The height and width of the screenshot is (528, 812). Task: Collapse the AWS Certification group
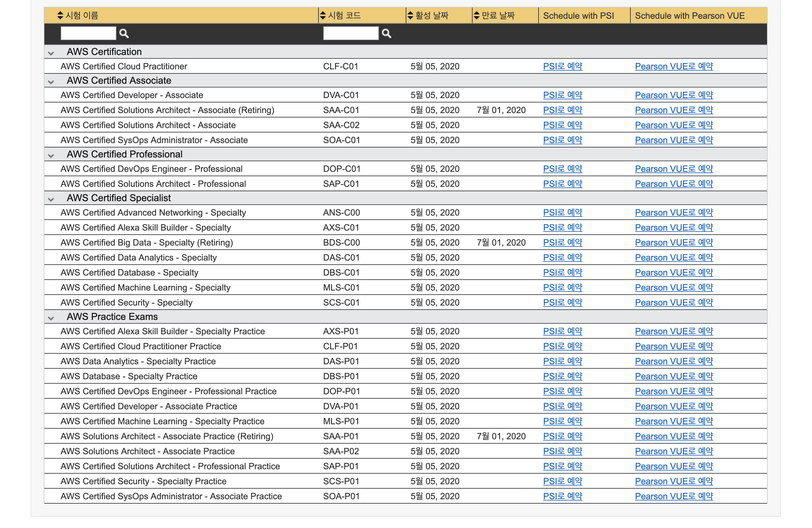pyautogui.click(x=51, y=53)
